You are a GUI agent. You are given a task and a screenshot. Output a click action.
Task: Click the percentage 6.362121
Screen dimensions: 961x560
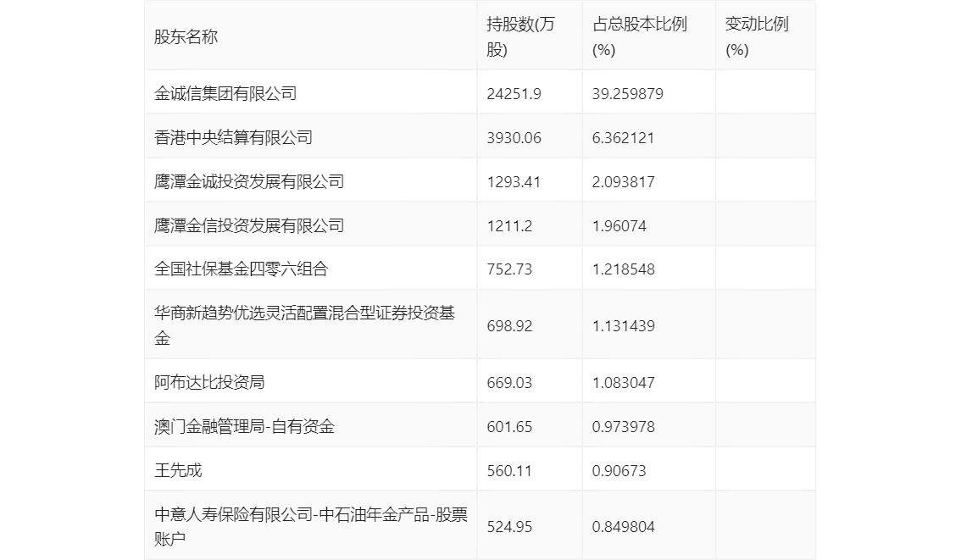[x=624, y=138]
